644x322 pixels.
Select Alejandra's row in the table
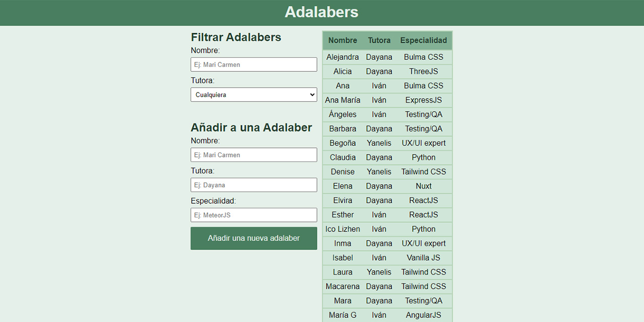387,57
